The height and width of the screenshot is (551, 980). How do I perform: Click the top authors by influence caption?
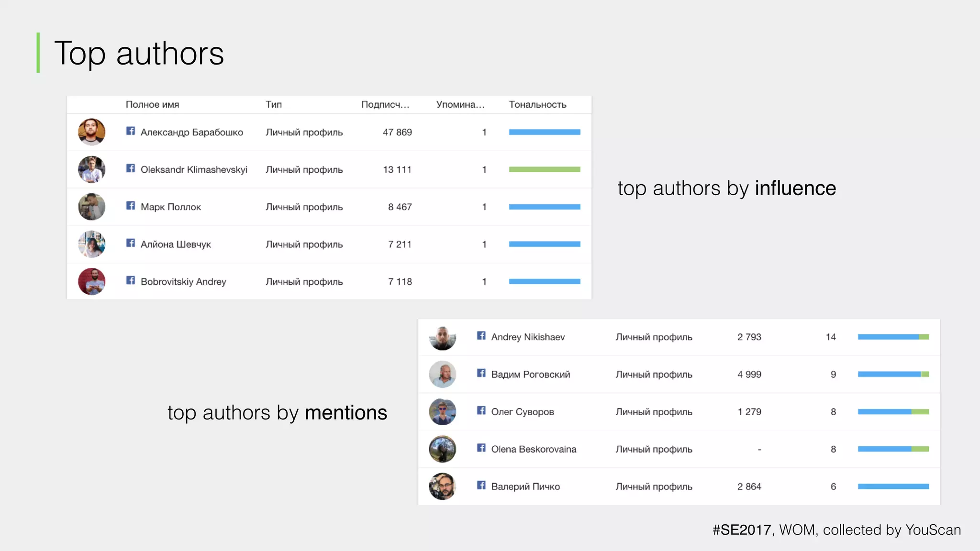click(727, 188)
